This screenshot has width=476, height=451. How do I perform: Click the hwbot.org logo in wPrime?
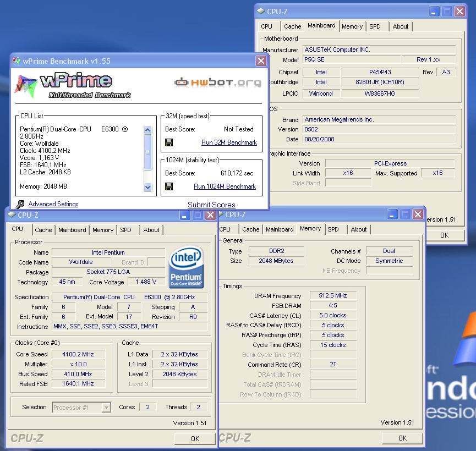click(217, 82)
